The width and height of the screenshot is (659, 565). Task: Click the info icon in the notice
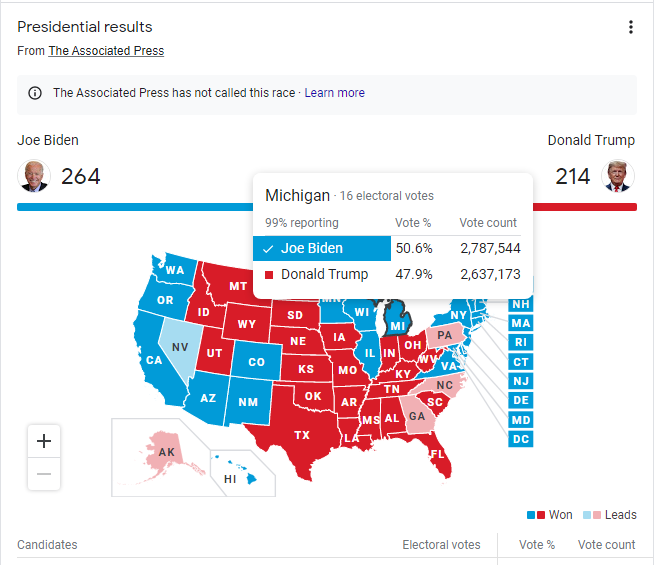click(x=35, y=93)
